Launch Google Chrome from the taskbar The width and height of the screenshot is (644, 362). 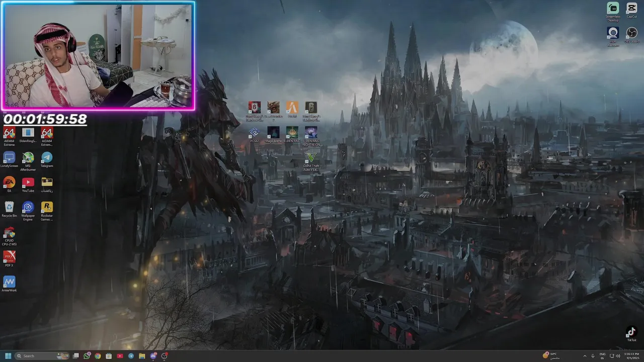pyautogui.click(x=98, y=356)
